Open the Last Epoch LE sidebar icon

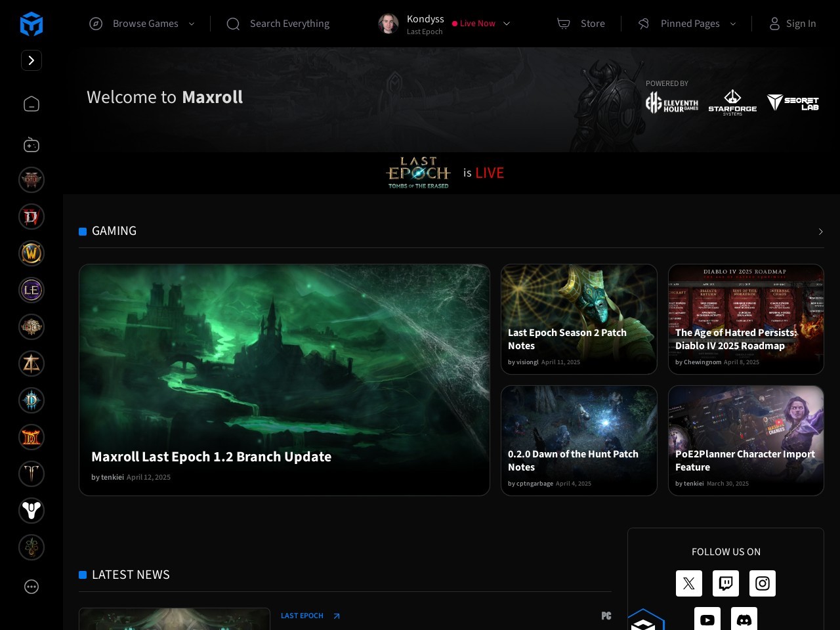click(x=31, y=290)
